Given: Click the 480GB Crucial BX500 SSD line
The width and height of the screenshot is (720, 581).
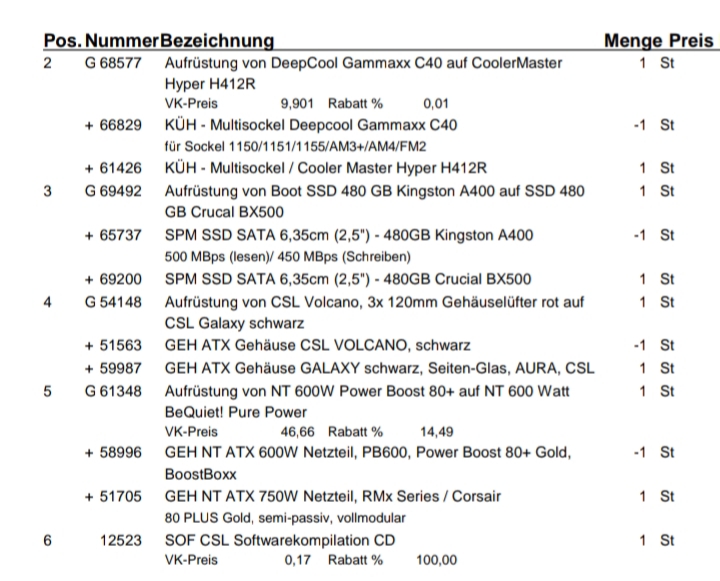Looking at the screenshot, I should 348,279.
